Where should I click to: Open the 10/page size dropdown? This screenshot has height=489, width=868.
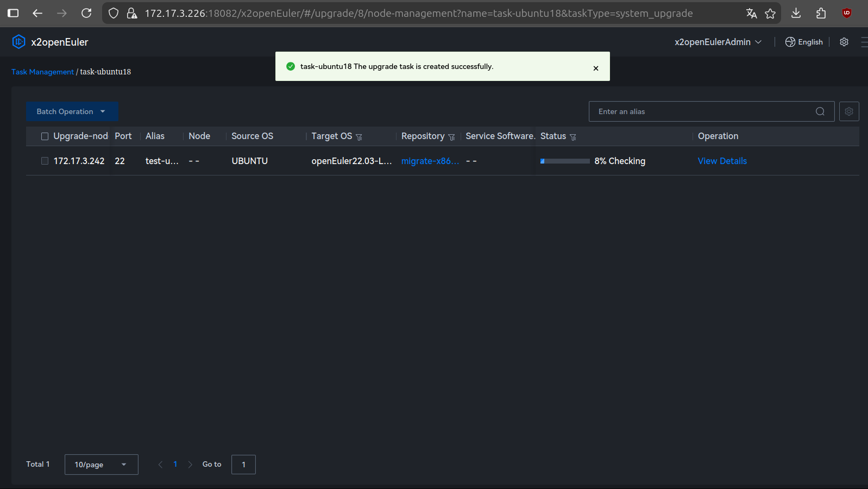coord(101,465)
